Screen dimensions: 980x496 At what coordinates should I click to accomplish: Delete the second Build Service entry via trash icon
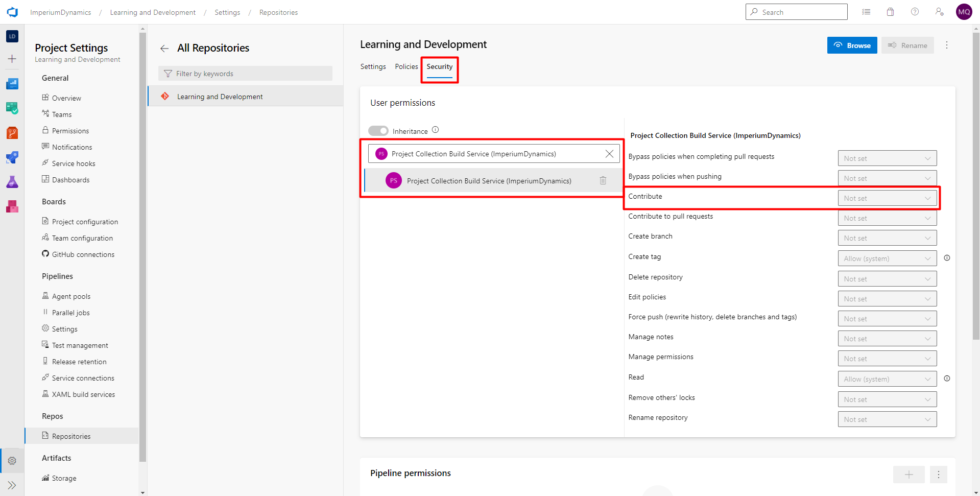[603, 180]
